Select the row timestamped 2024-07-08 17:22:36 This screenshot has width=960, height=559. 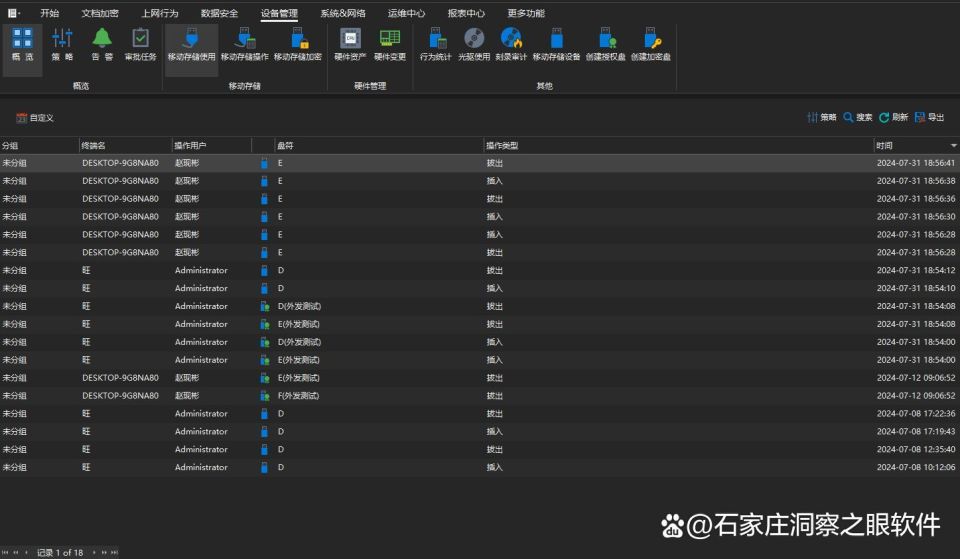[x=480, y=413]
